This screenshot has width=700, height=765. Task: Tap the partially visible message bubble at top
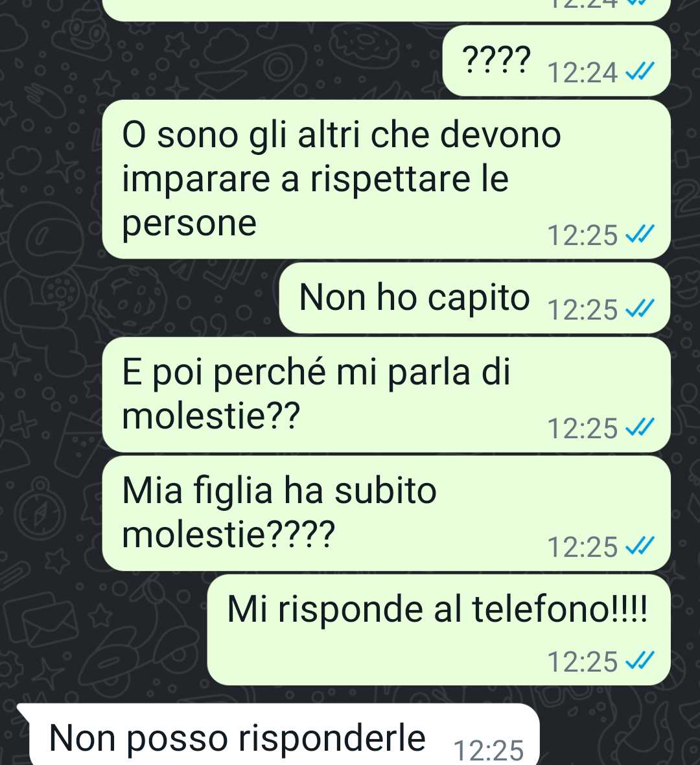[x=386, y=10]
